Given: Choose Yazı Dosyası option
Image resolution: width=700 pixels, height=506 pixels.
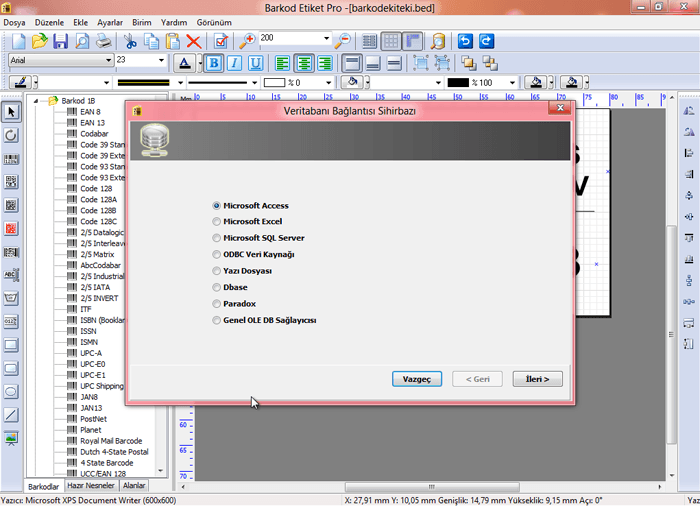Looking at the screenshot, I should tap(217, 271).
